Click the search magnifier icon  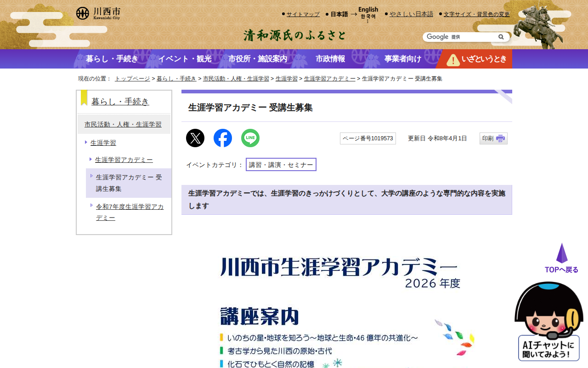click(x=501, y=37)
